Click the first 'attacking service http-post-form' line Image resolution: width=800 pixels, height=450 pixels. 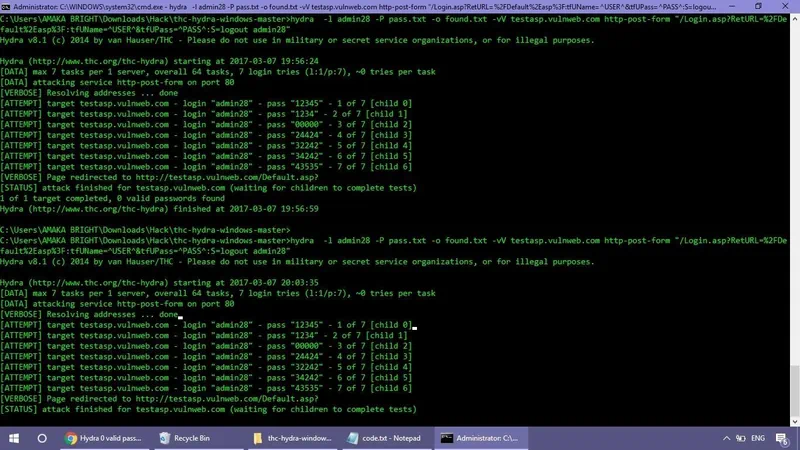pyautogui.click(x=117, y=82)
